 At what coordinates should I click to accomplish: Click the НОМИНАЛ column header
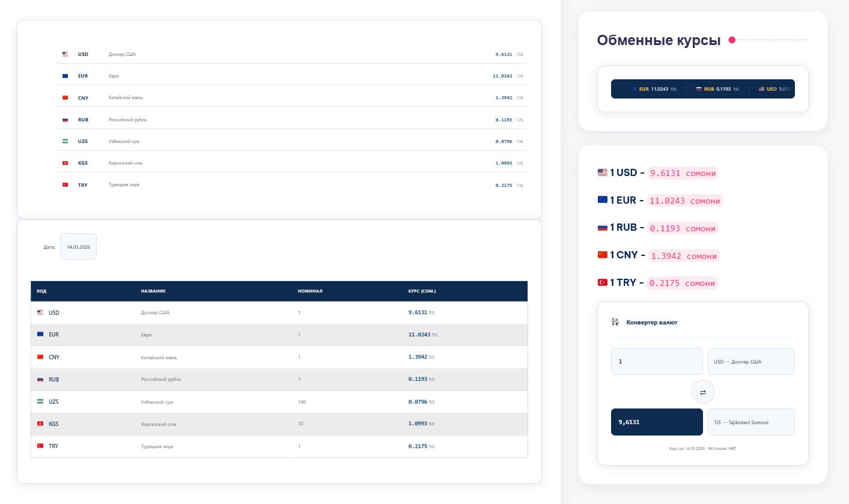pyautogui.click(x=310, y=291)
